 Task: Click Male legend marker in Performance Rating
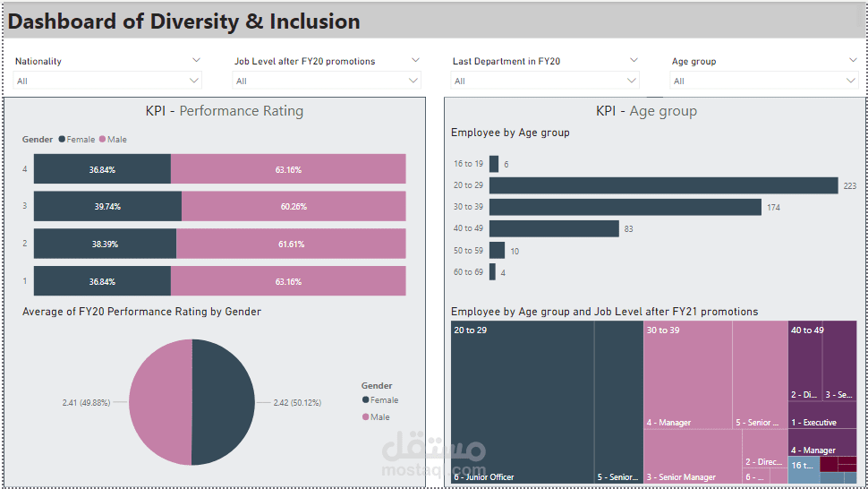102,140
